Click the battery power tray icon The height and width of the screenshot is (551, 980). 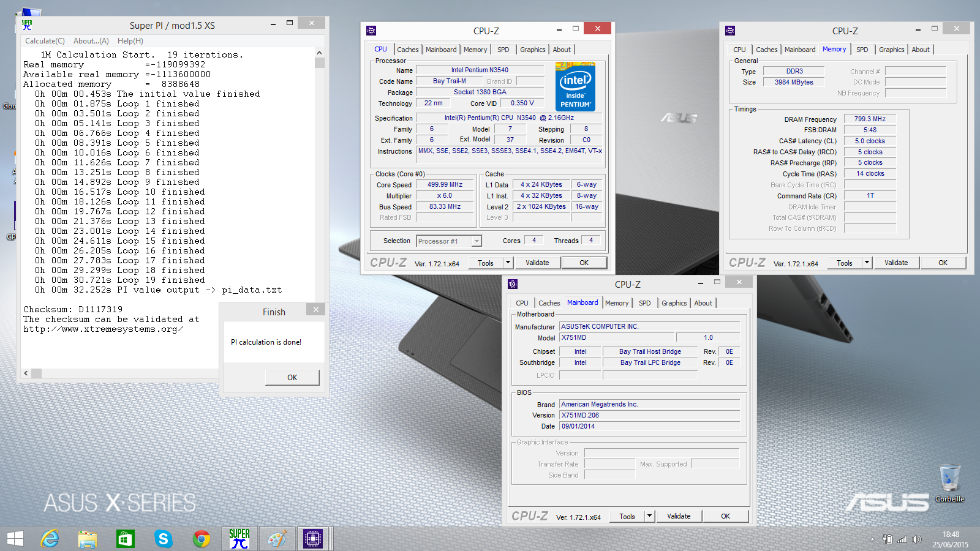click(x=888, y=539)
